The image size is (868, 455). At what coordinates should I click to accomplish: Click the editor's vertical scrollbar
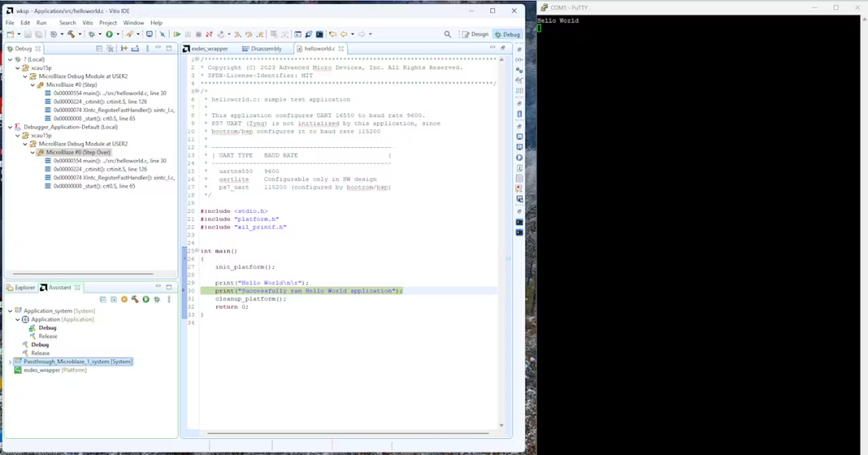click(502, 241)
